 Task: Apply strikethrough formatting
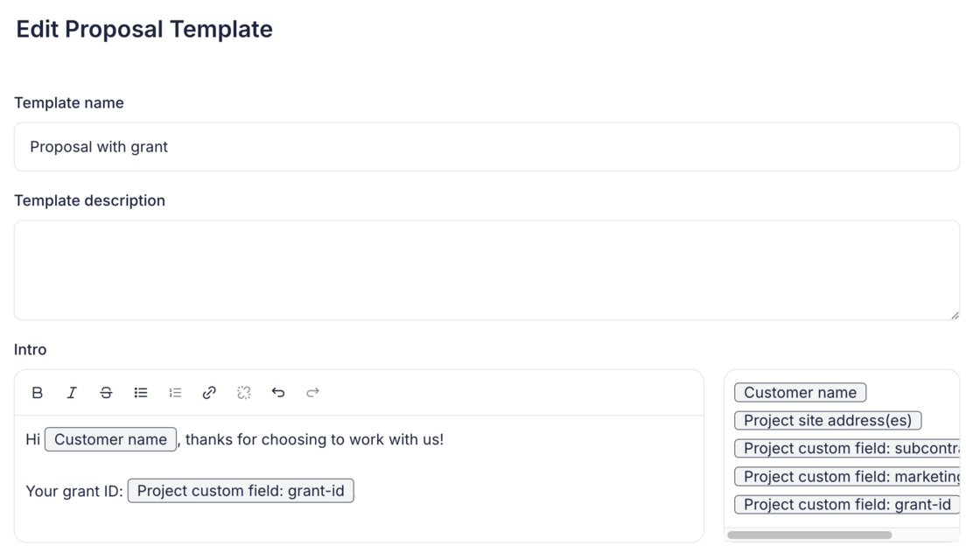(106, 392)
